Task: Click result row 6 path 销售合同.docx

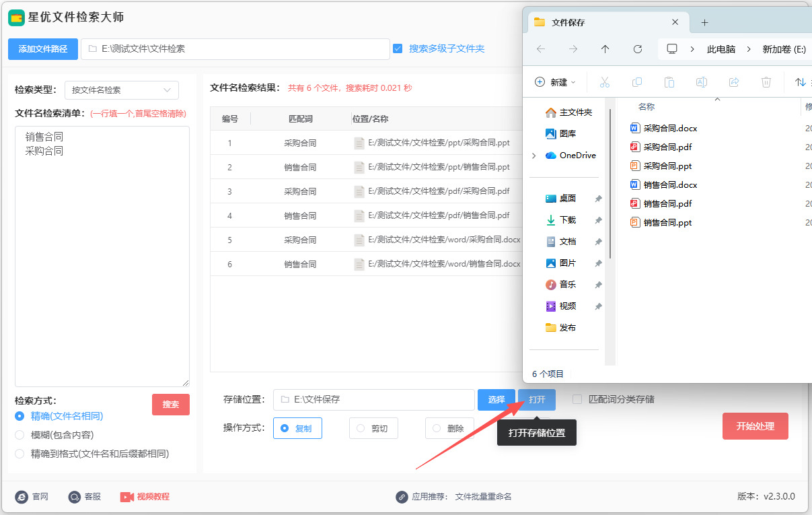Action: (x=444, y=264)
